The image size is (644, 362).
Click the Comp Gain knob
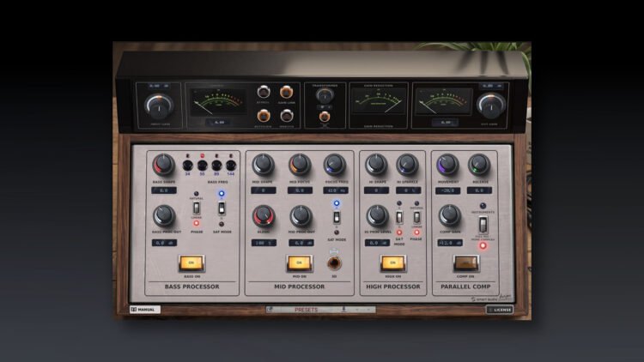(450, 216)
